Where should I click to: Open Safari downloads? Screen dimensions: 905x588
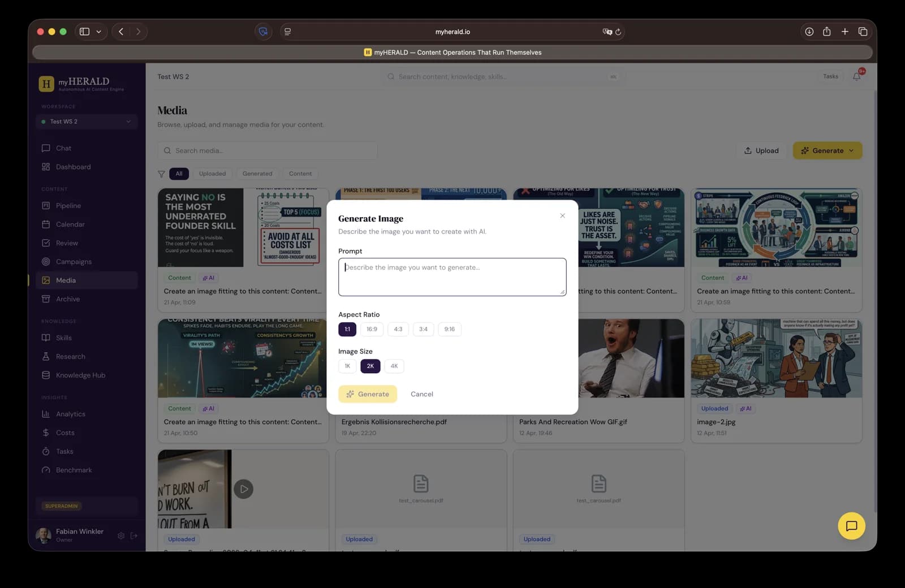(809, 32)
